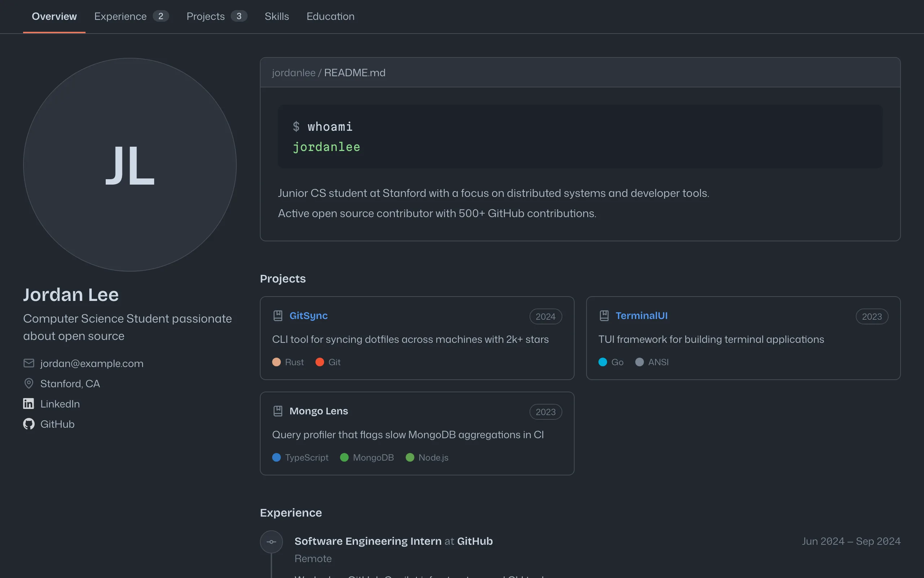
Task: Click the GitHub logo icon
Action: [29, 424]
